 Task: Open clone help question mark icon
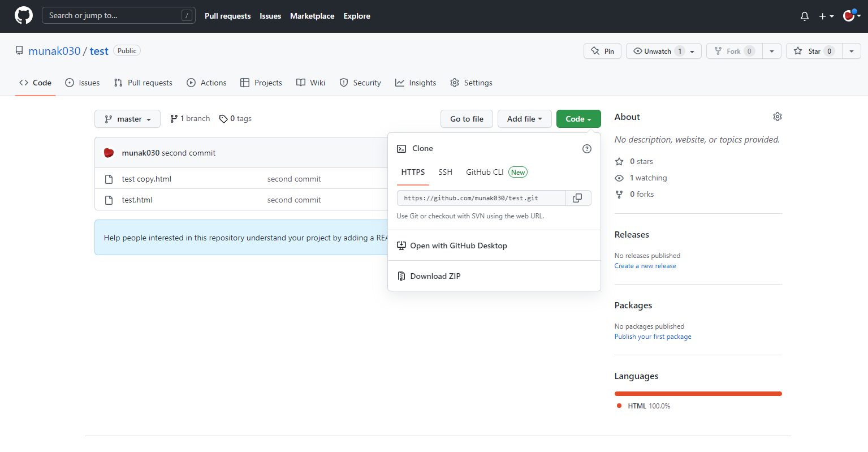[587, 149]
